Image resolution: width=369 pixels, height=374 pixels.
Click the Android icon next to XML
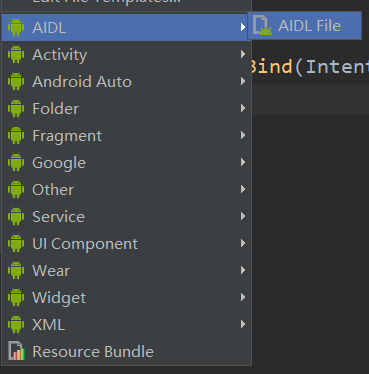[16, 324]
